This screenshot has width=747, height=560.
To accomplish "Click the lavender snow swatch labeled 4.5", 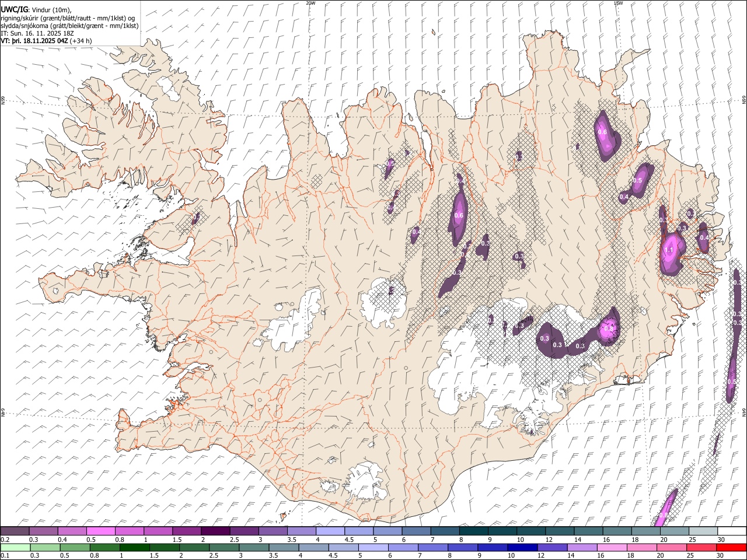I will pyautogui.click(x=359, y=531).
